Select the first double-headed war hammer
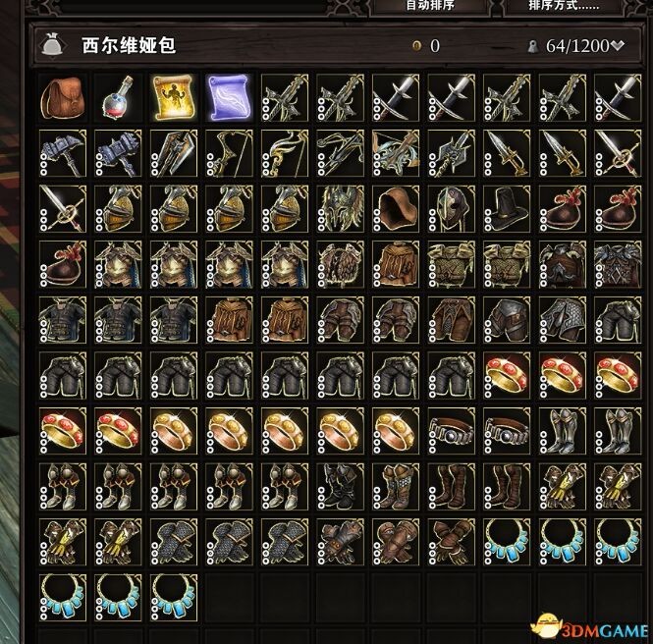Image resolution: width=653 pixels, height=644 pixels. (x=63, y=153)
